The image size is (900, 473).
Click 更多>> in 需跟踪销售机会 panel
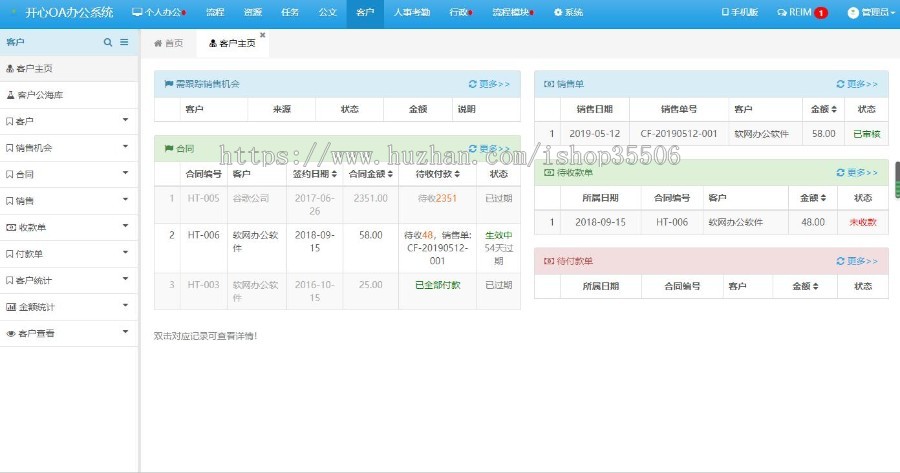494,84
